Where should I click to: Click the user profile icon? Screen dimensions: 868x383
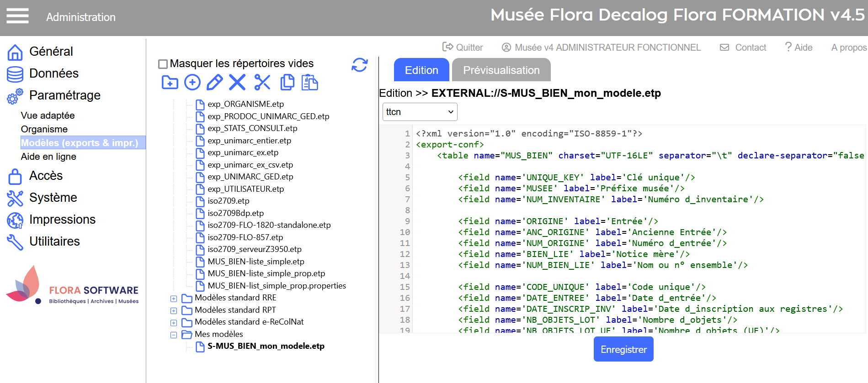point(506,47)
